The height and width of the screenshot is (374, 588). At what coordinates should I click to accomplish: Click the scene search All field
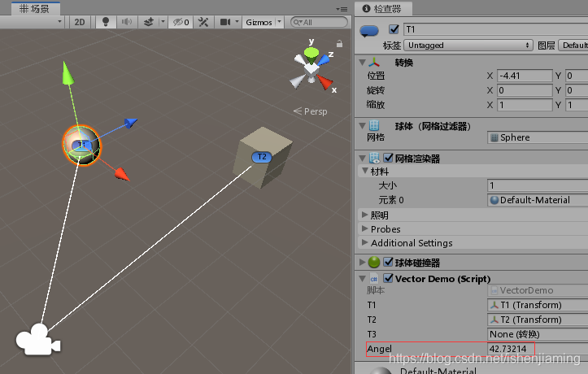click(x=319, y=22)
